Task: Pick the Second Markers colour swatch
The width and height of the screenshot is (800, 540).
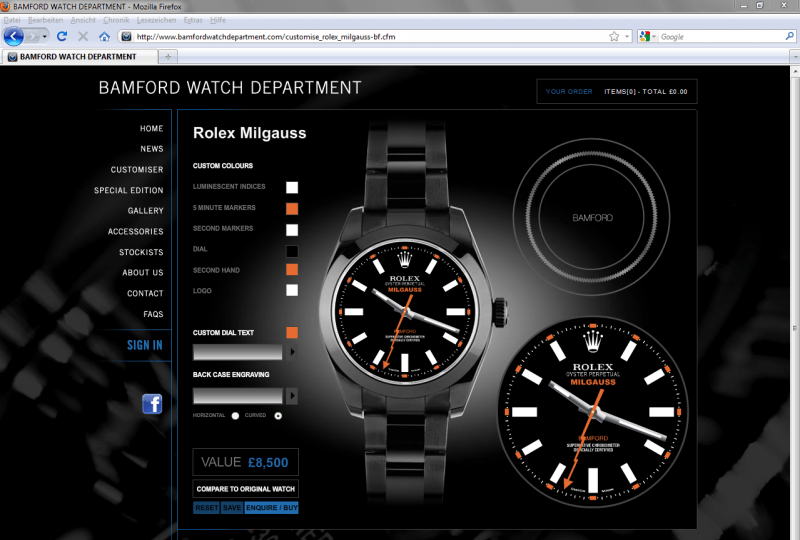Action: click(x=292, y=230)
